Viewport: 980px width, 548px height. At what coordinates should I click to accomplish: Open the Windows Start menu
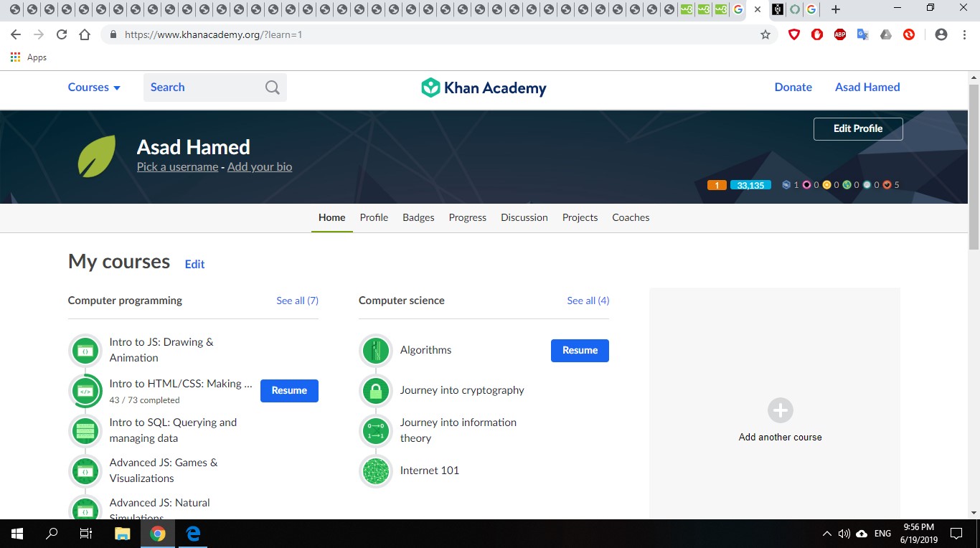[17, 534]
